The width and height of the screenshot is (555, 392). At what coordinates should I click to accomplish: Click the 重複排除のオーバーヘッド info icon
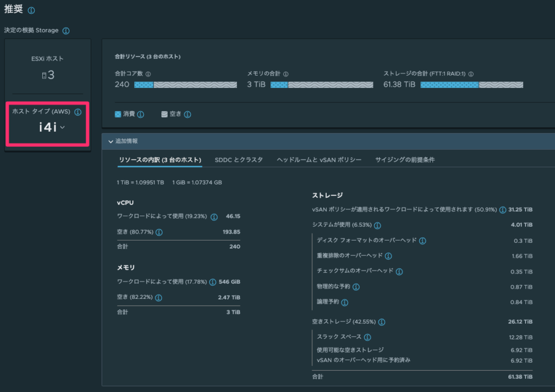point(388,256)
